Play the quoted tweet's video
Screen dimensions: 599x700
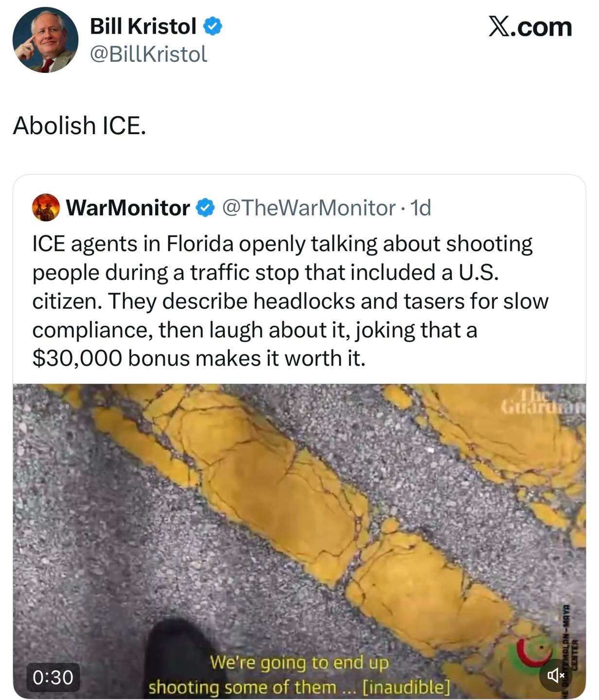[x=299, y=525]
